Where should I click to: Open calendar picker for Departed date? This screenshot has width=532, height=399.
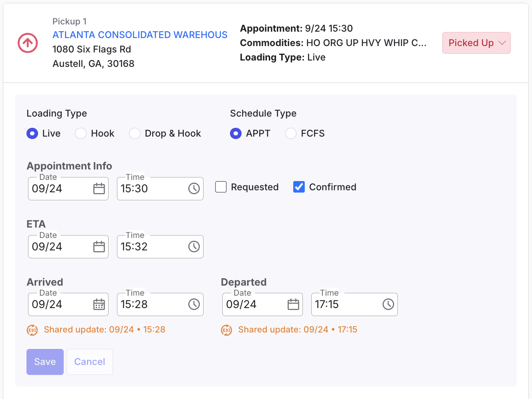[x=293, y=304]
